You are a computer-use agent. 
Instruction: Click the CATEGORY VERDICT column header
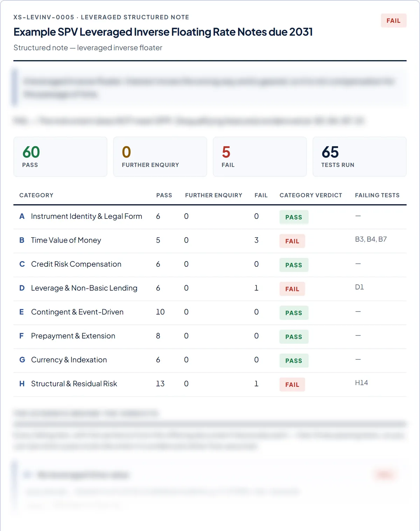(x=311, y=195)
